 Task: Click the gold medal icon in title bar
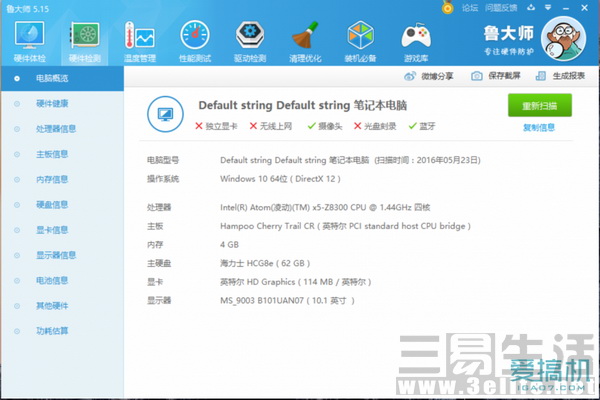coord(447,7)
